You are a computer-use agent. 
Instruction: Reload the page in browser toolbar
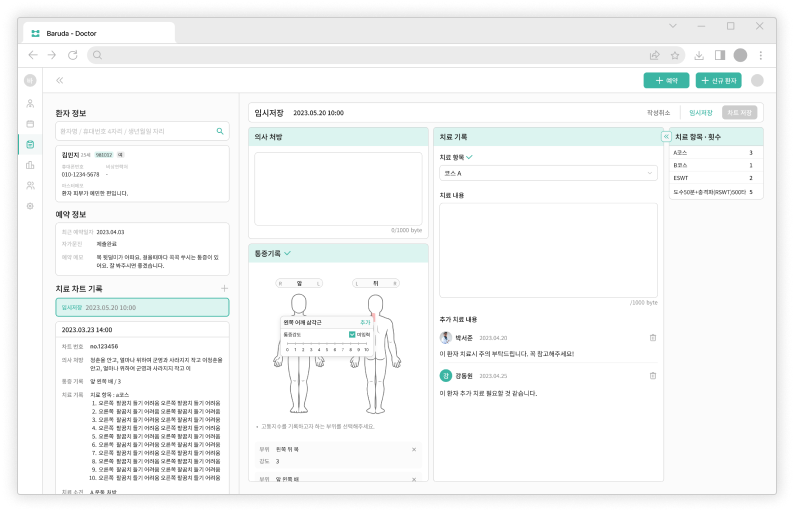click(x=73, y=55)
